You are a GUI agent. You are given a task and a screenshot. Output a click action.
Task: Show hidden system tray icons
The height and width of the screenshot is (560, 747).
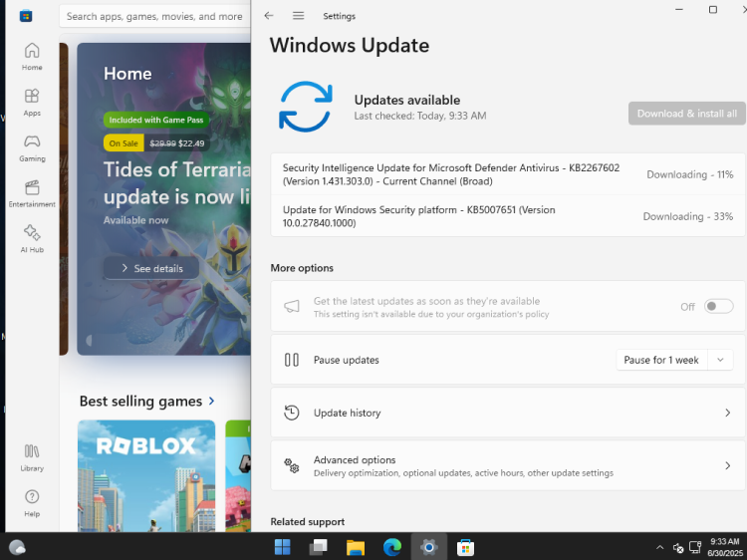[x=659, y=548]
